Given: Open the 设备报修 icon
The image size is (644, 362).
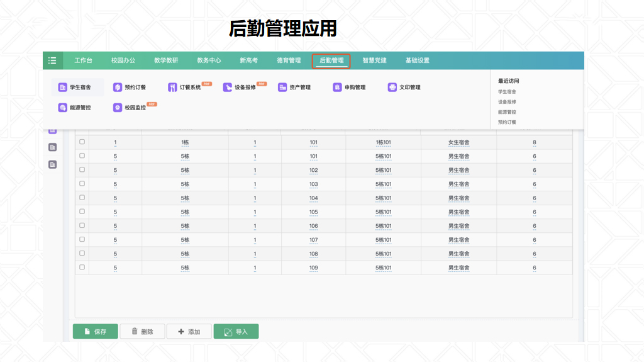Looking at the screenshot, I should pyautogui.click(x=228, y=88).
